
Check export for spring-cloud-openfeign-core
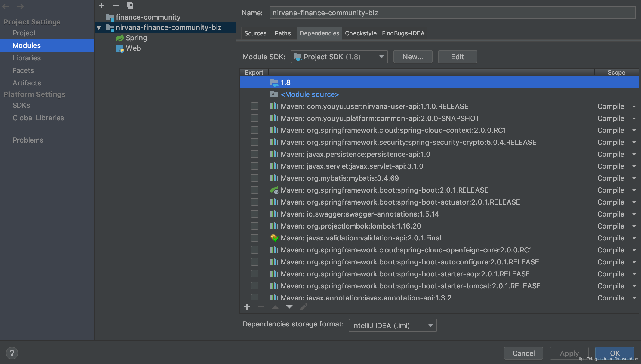point(255,250)
